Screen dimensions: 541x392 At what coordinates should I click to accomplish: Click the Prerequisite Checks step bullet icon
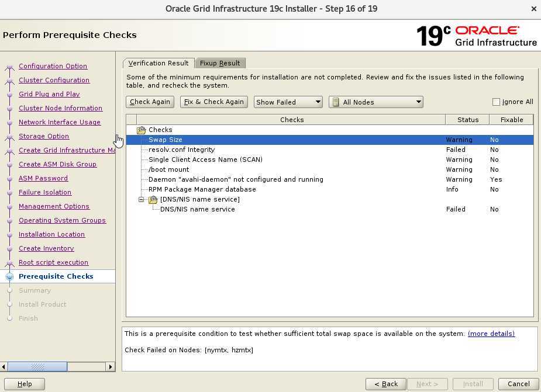pos(10,276)
